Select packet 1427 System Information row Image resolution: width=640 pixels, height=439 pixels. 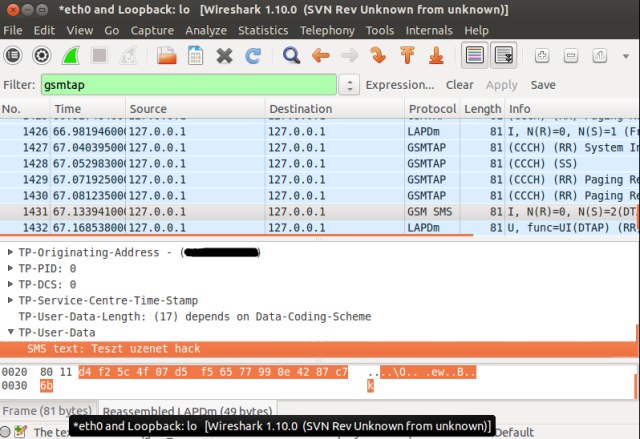[x=320, y=148]
